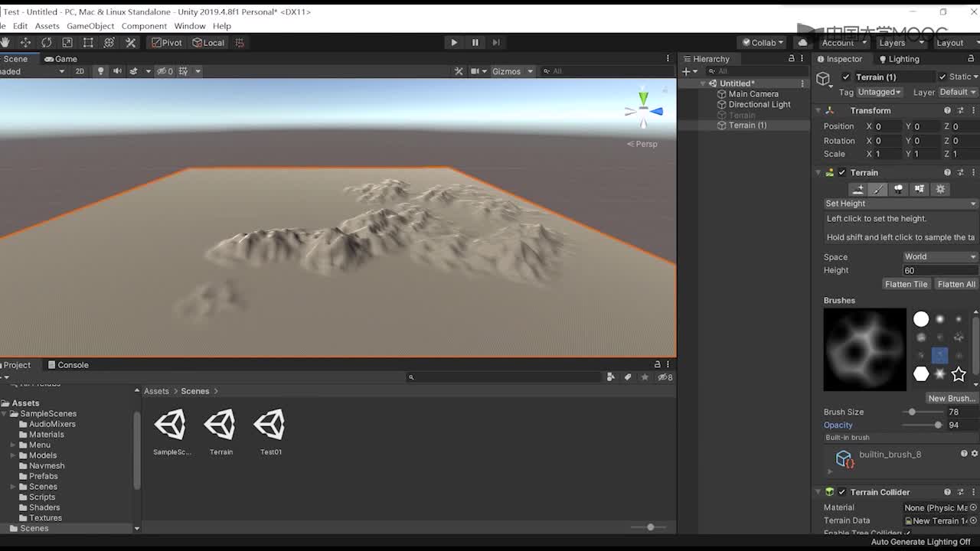
Task: Toggle Local handle rotation button
Action: (x=208, y=43)
